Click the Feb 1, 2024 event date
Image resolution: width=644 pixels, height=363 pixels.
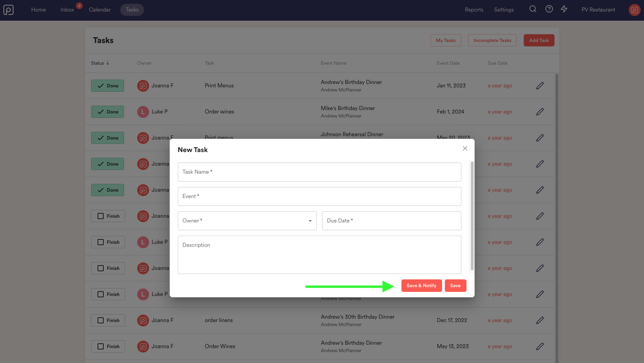click(x=451, y=112)
